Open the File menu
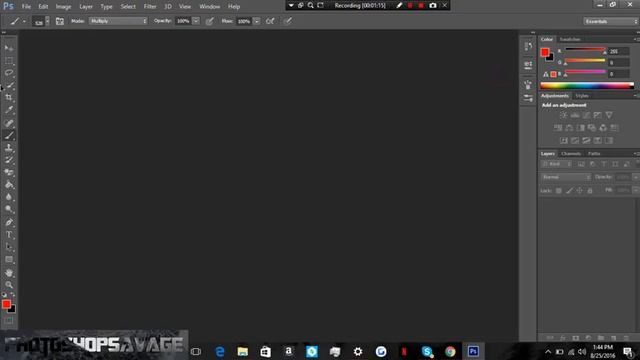640x360 pixels. point(26,7)
